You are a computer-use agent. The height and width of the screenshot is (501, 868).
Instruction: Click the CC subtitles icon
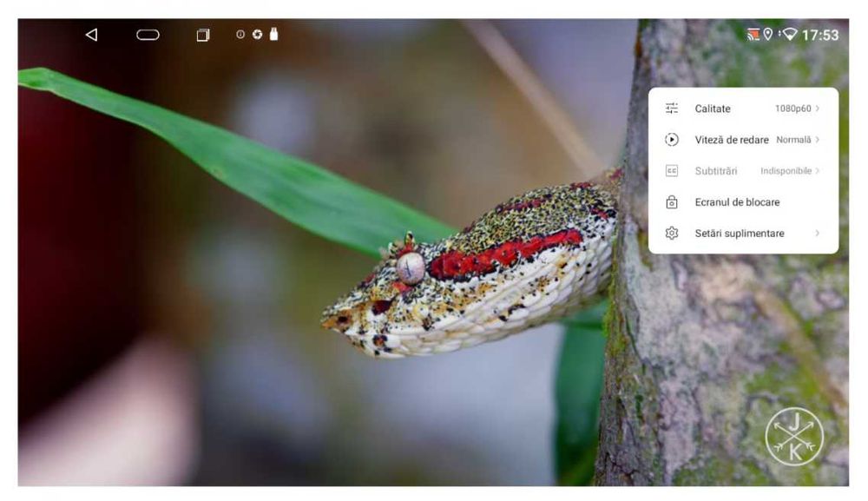672,170
